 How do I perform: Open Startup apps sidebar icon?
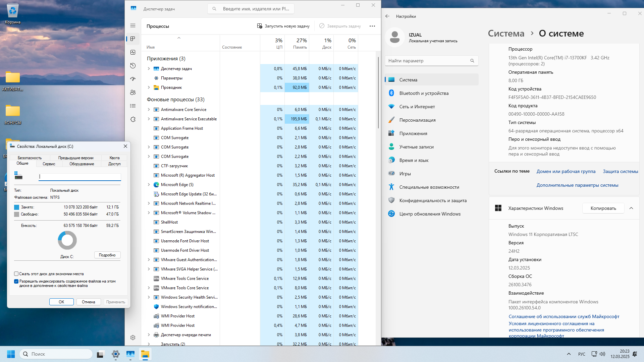[x=133, y=79]
